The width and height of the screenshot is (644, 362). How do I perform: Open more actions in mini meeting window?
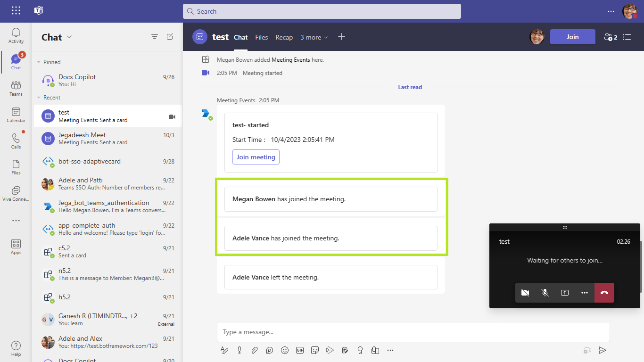tap(585, 293)
